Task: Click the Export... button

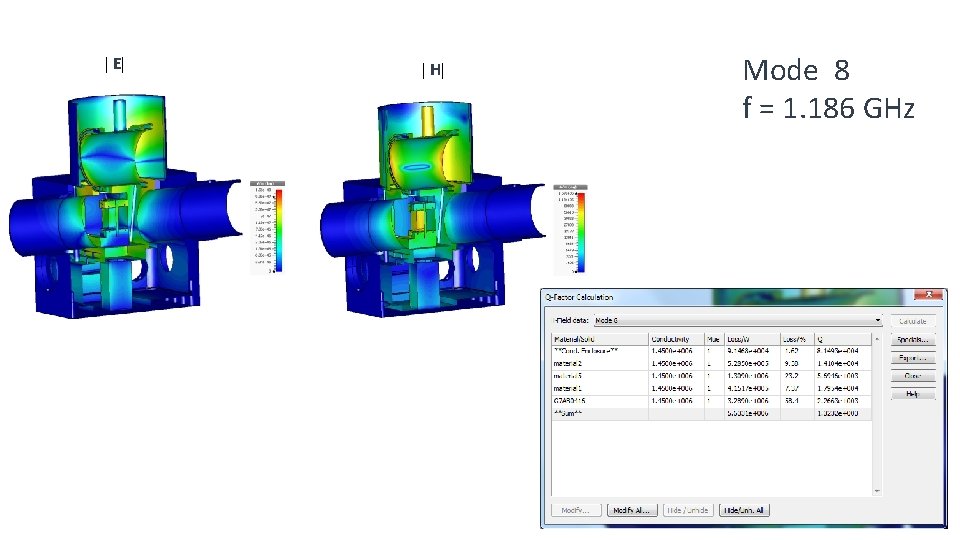Action: (912, 358)
